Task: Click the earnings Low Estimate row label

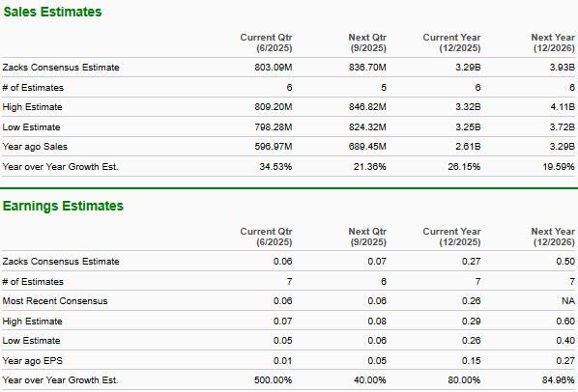Action: tap(31, 341)
